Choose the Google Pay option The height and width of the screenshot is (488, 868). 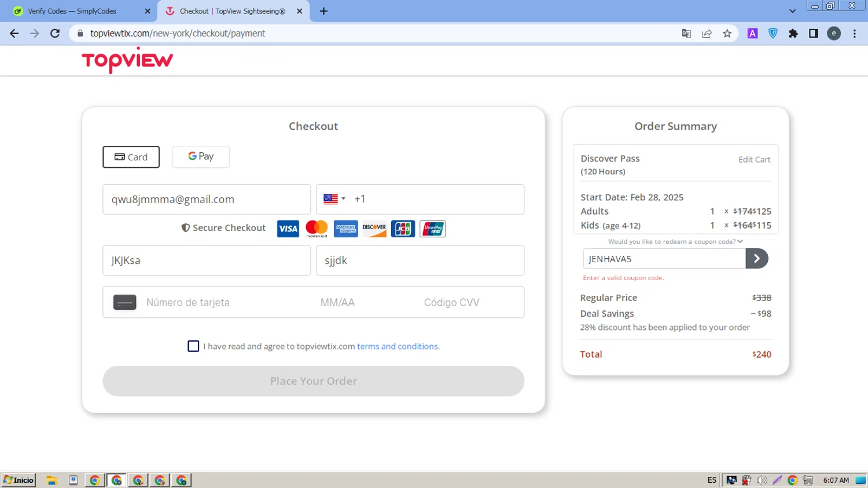(x=201, y=156)
